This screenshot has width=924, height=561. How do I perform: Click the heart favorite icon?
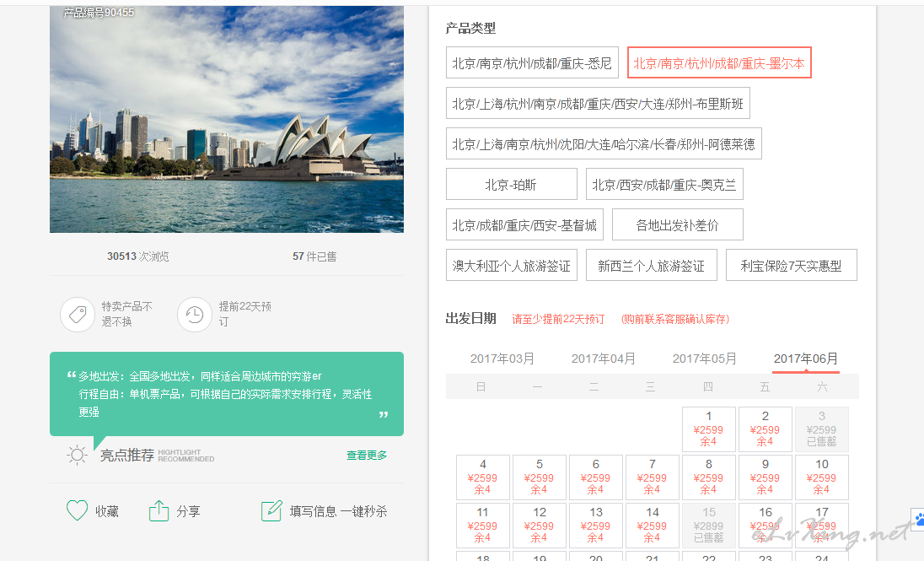coord(78,510)
